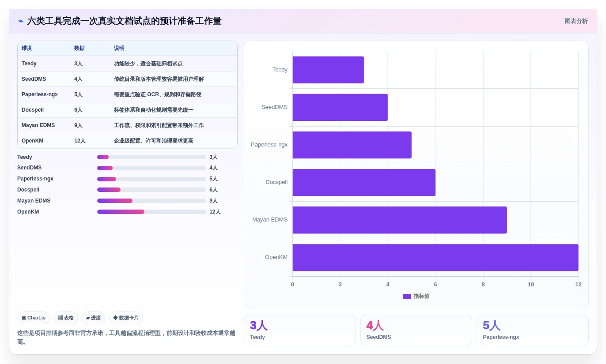Click the Docspell progress bar
606x364 pixels.
pyautogui.click(x=151, y=190)
